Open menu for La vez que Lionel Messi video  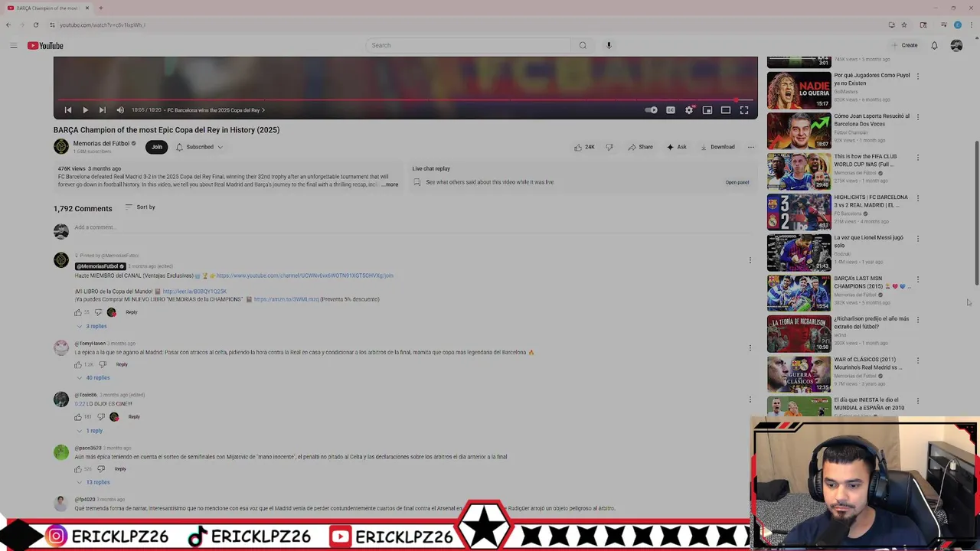pyautogui.click(x=918, y=239)
